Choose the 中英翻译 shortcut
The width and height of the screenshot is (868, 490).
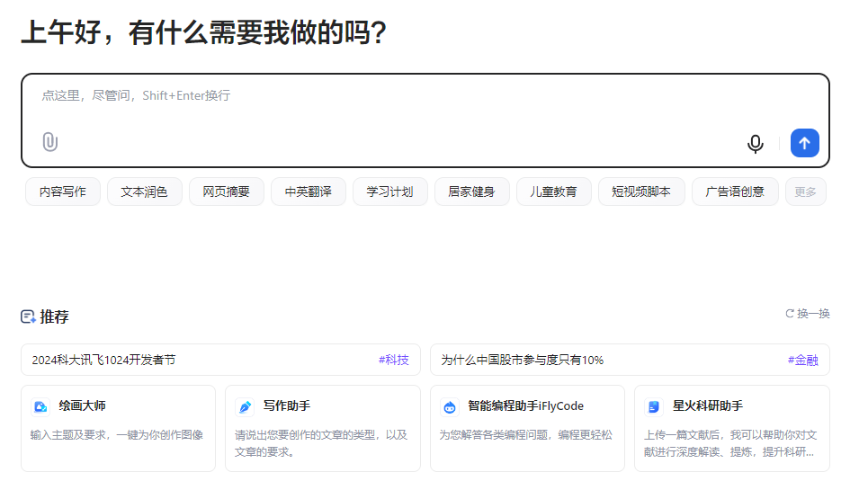click(309, 192)
